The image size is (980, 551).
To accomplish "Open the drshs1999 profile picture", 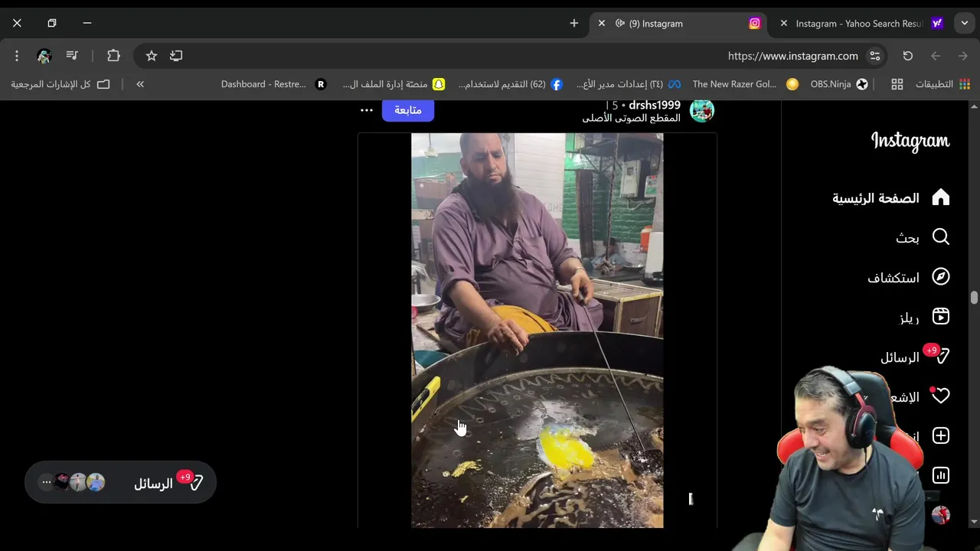I will pos(702,110).
